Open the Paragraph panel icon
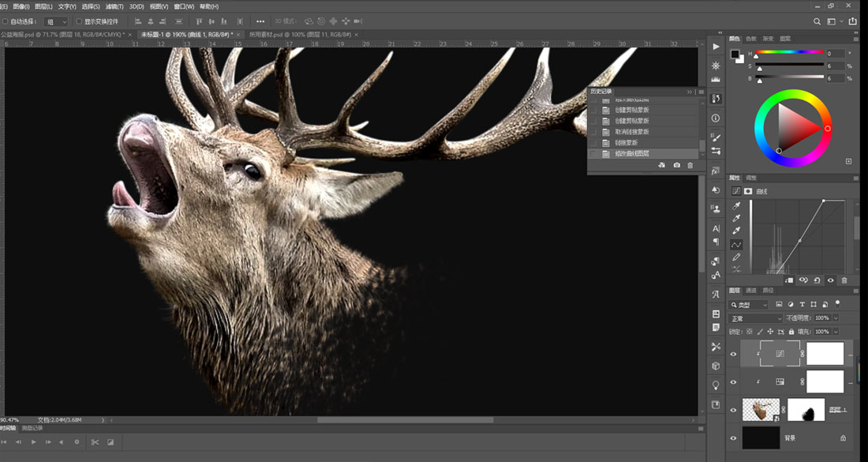868x462 pixels. pyautogui.click(x=716, y=242)
